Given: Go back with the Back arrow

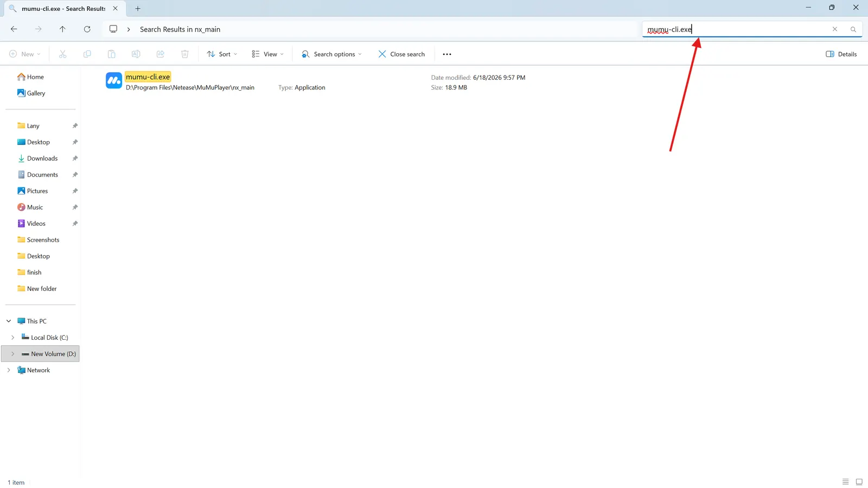Looking at the screenshot, I should coord(14,29).
